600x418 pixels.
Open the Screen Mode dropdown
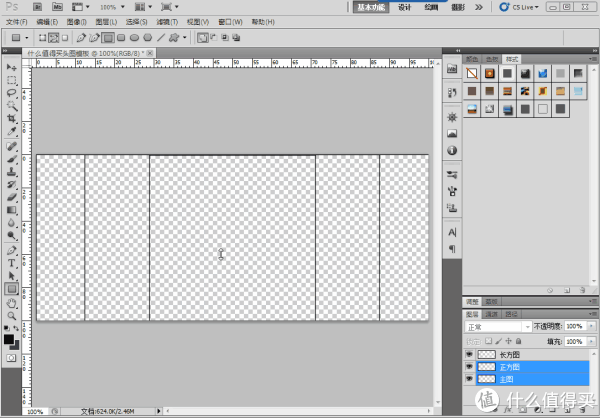[x=170, y=7]
